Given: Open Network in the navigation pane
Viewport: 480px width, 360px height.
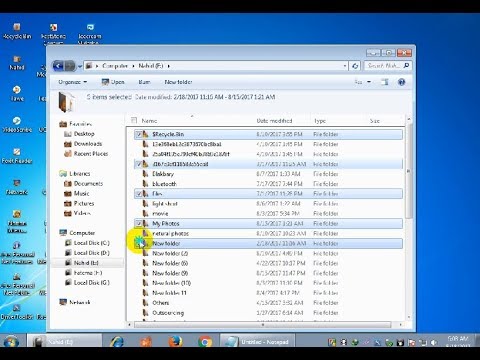Looking at the screenshot, I should coord(80,302).
